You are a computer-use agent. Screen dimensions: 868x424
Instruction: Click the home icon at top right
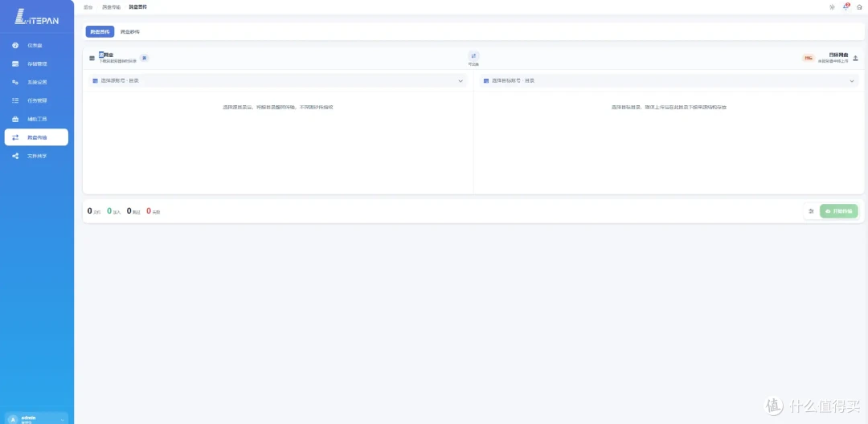pos(859,7)
